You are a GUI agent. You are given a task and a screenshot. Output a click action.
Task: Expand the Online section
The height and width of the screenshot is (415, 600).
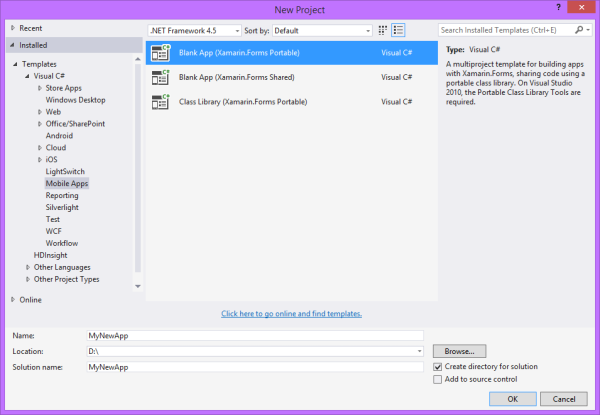(x=13, y=299)
